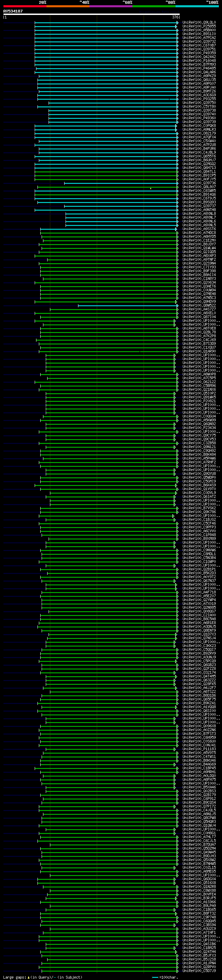Select label UniRef100_C5D7J9

(x=199, y=971)
